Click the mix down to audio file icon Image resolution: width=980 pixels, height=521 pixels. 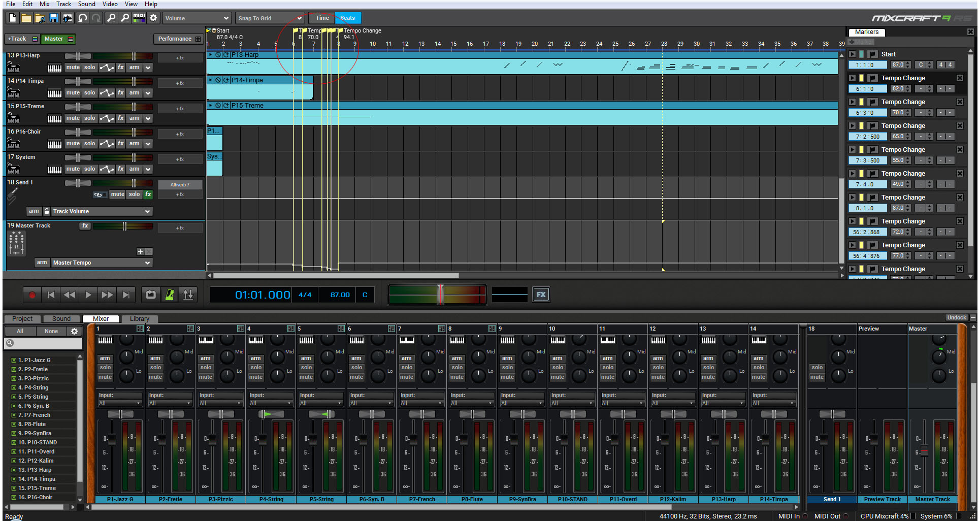pyautogui.click(x=68, y=18)
